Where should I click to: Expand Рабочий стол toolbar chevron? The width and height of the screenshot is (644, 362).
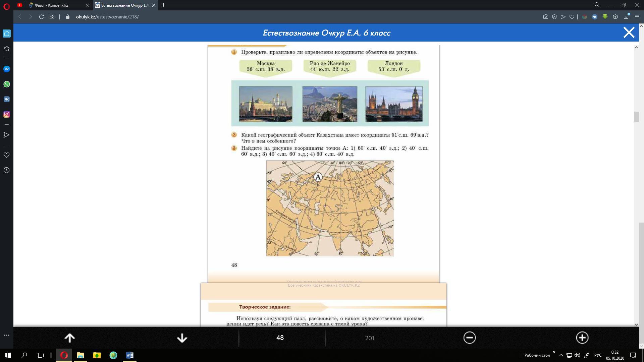coord(554,352)
